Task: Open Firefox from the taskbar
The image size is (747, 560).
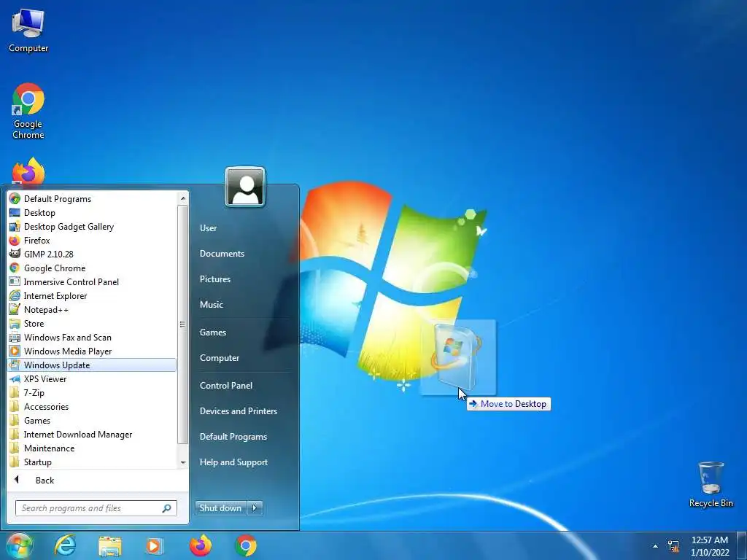Action: point(201,545)
